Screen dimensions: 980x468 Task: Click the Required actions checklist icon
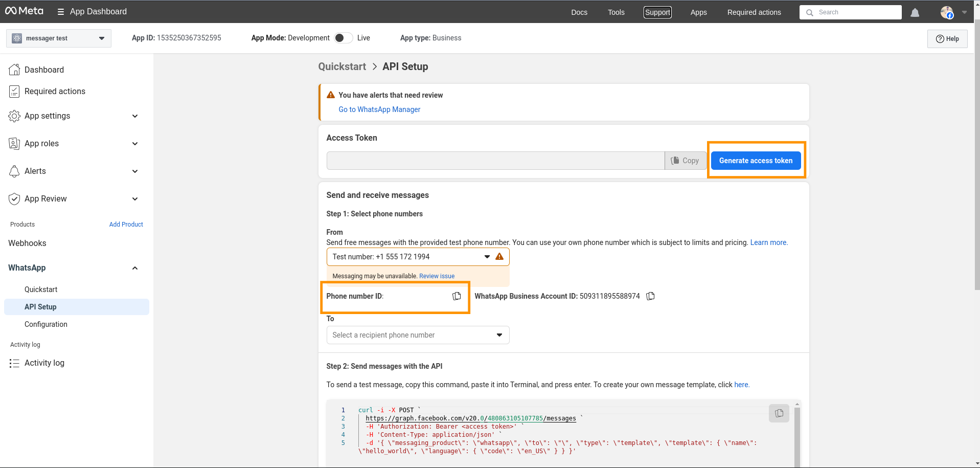[x=14, y=92]
